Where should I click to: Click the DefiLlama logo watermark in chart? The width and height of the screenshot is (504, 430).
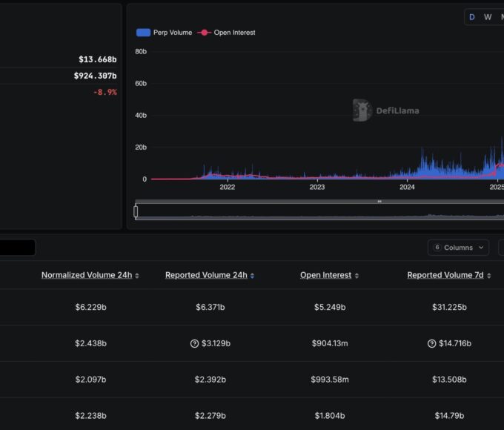[385, 110]
